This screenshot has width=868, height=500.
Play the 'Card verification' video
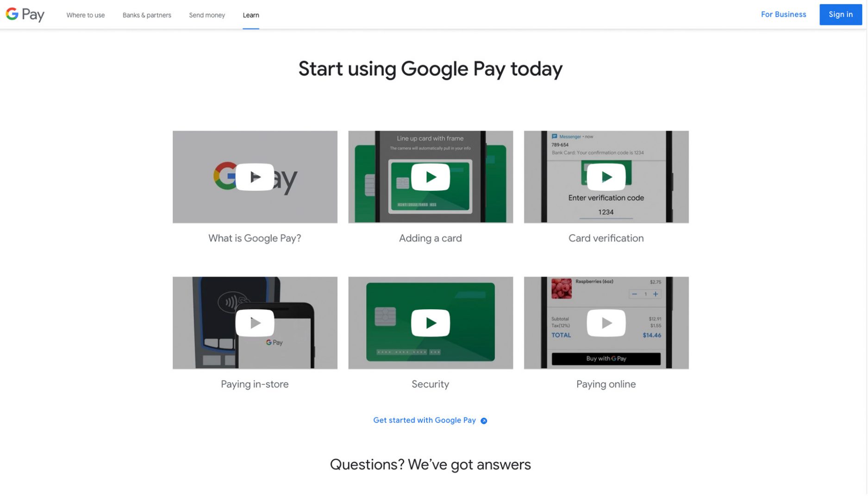pyautogui.click(x=606, y=177)
